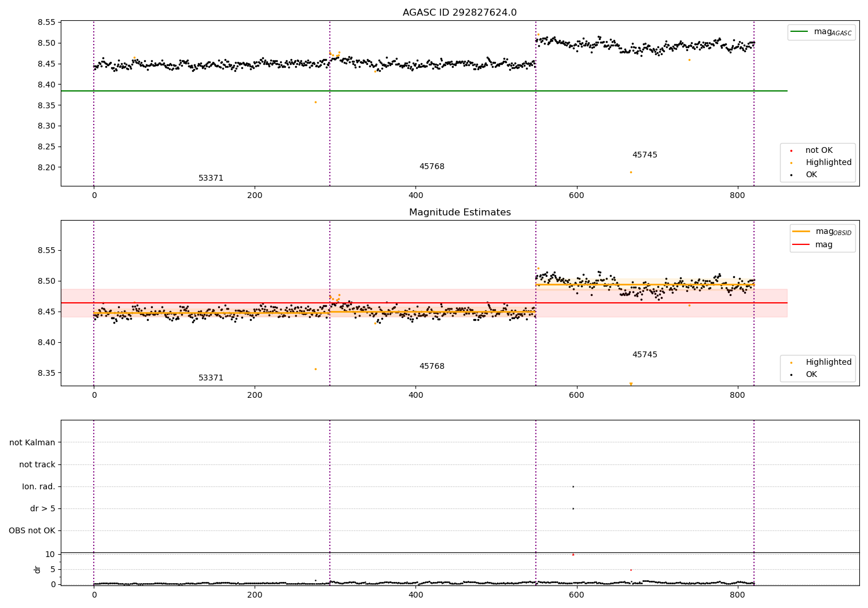Click the 'Magnitude Estimates' plot title

click(x=459, y=213)
